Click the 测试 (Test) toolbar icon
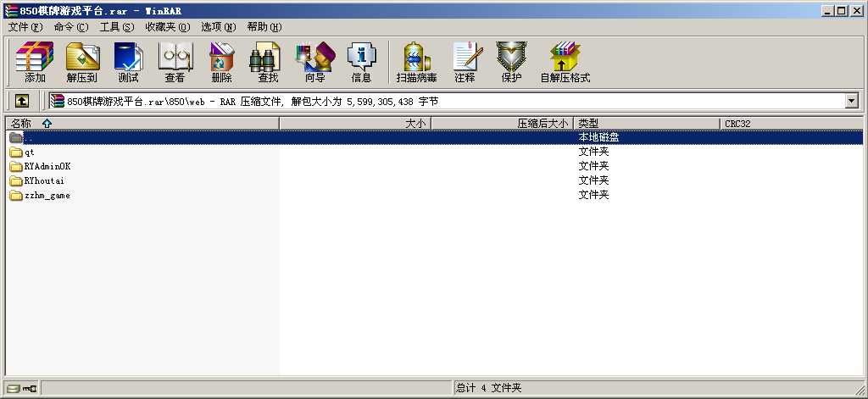This screenshot has height=399, width=868. tap(128, 56)
